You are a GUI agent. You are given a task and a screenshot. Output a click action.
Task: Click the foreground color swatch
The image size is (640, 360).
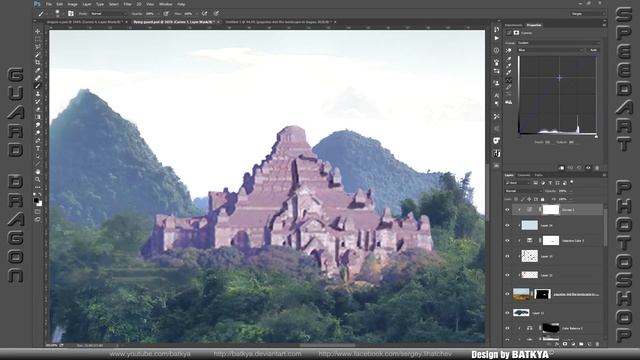(36, 201)
